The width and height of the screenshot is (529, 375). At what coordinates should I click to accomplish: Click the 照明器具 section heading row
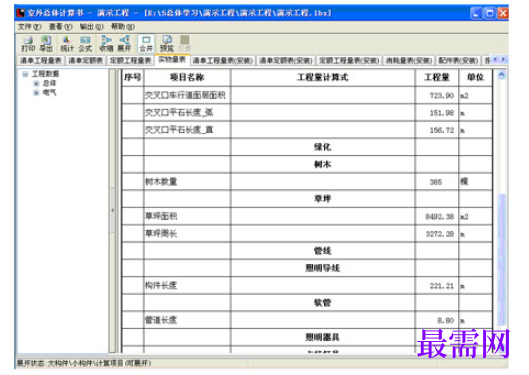[323, 337]
